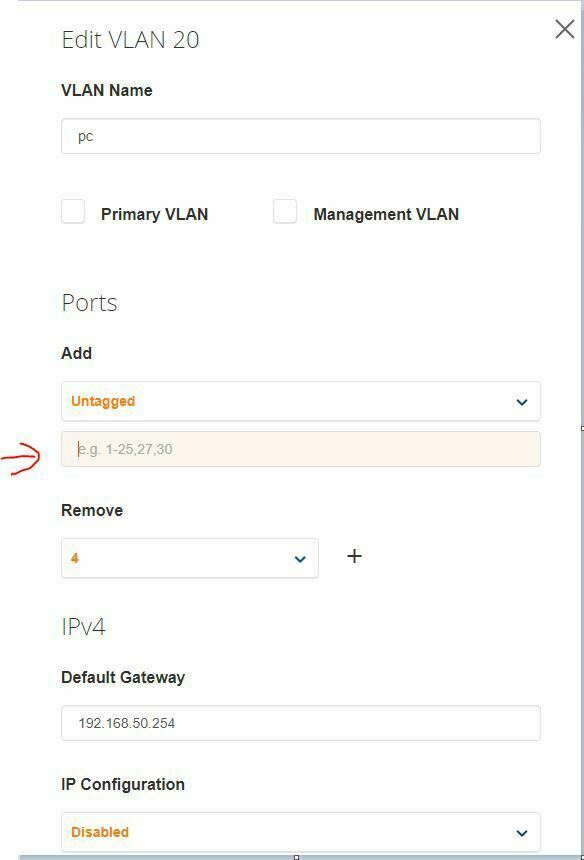This screenshot has height=860, width=584.
Task: Click the VLAN Name field containing pc
Action: (300, 136)
